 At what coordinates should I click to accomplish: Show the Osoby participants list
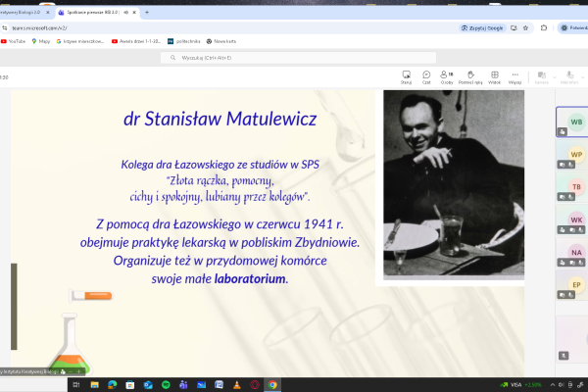click(x=447, y=77)
